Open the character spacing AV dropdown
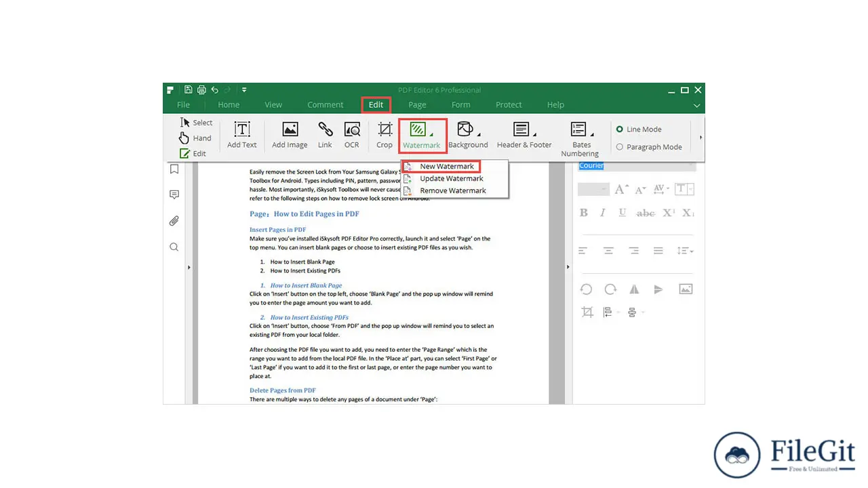This screenshot has width=868, height=488. point(663,190)
